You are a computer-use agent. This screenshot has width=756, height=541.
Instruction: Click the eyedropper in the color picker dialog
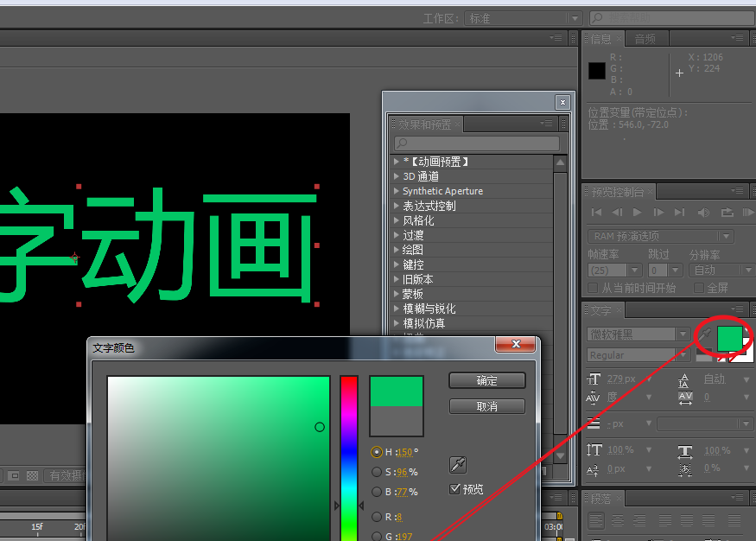click(458, 465)
